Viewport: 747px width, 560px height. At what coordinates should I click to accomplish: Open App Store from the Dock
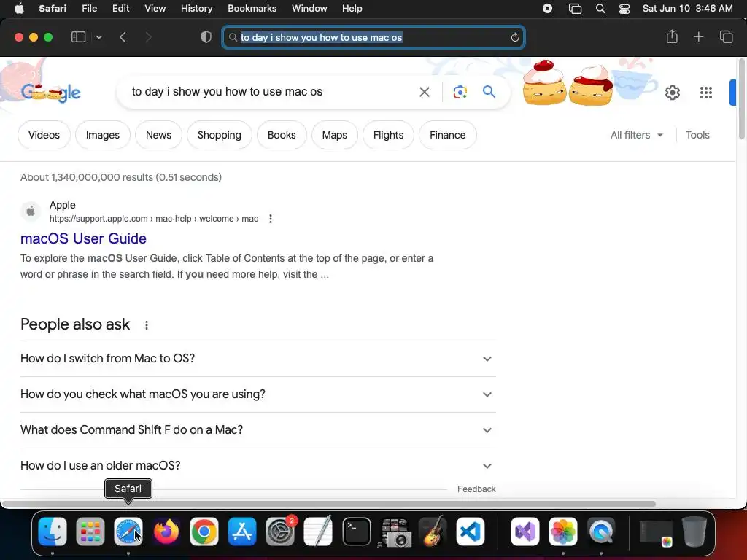pos(242,532)
